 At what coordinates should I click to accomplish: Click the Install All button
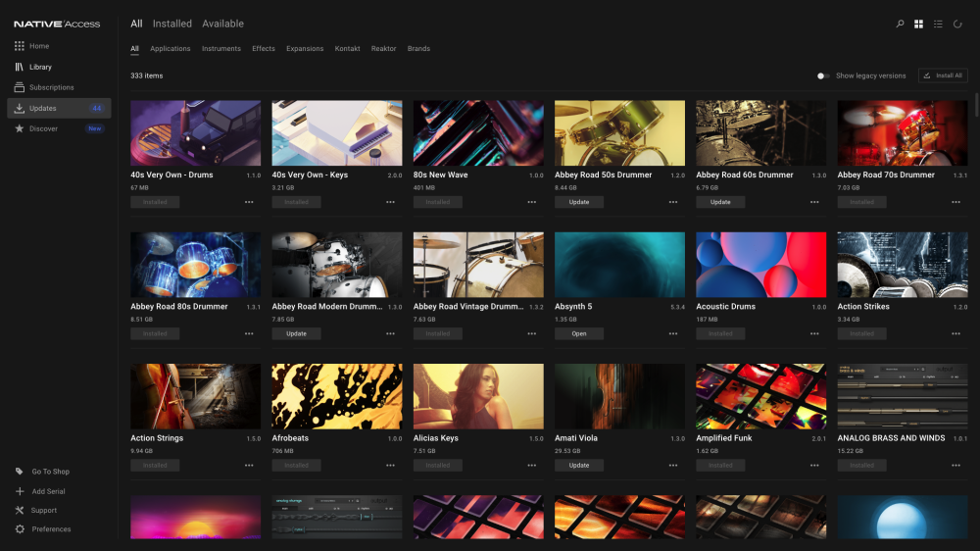(943, 75)
